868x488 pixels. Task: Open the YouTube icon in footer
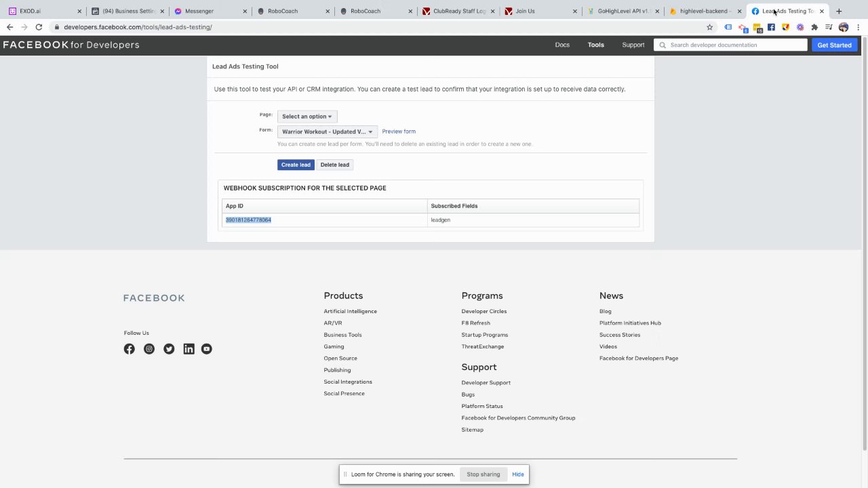[x=207, y=349]
